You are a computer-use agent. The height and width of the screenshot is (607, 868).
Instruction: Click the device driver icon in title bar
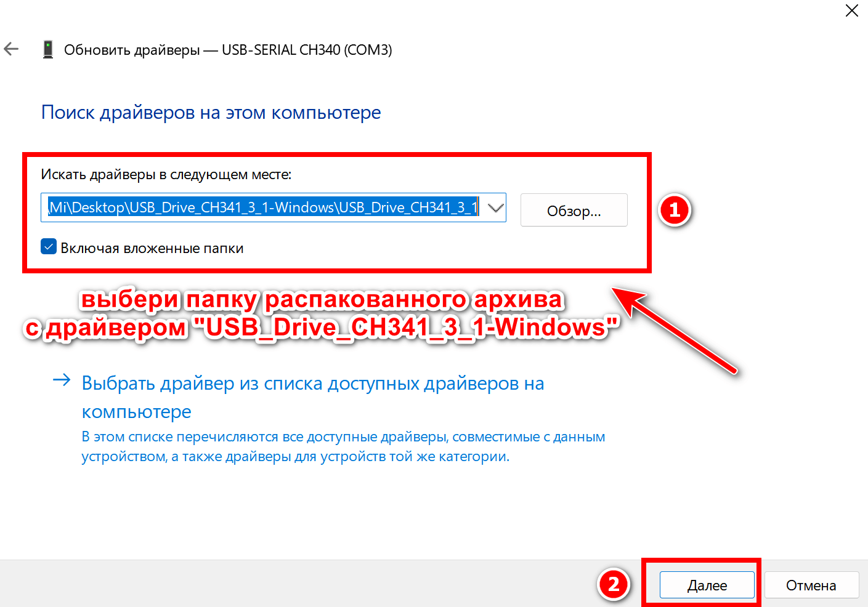48,49
